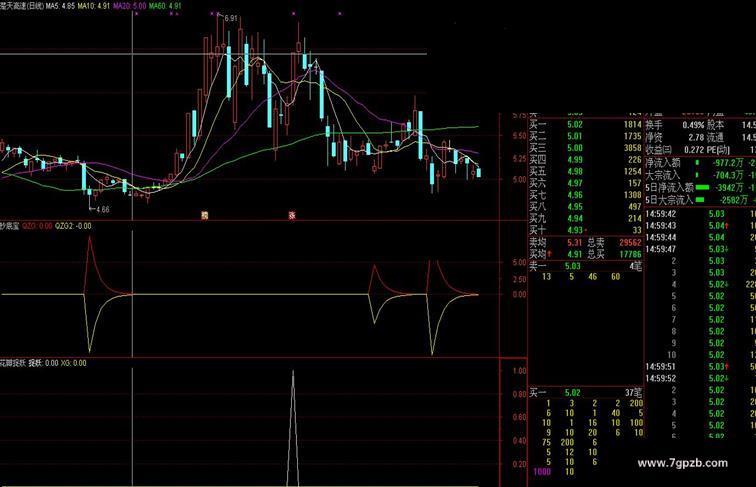The height and width of the screenshot is (487, 756).
Task: Click the 买均 4.91 average bid value
Action: [575, 254]
